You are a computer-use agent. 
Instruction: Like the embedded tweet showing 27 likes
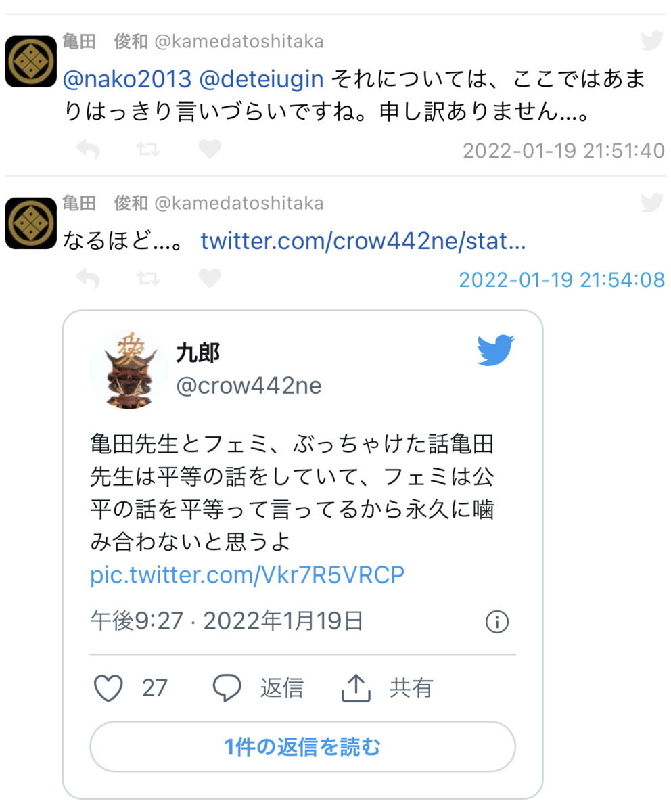108,688
